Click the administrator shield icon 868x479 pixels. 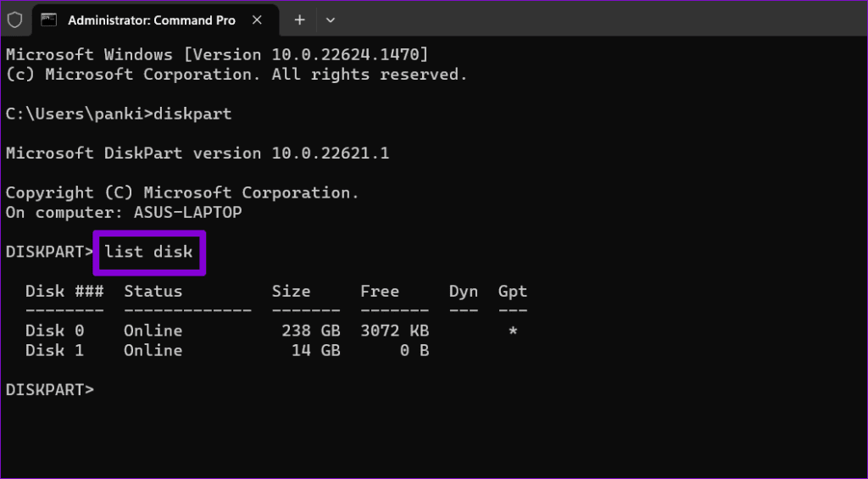coord(14,20)
